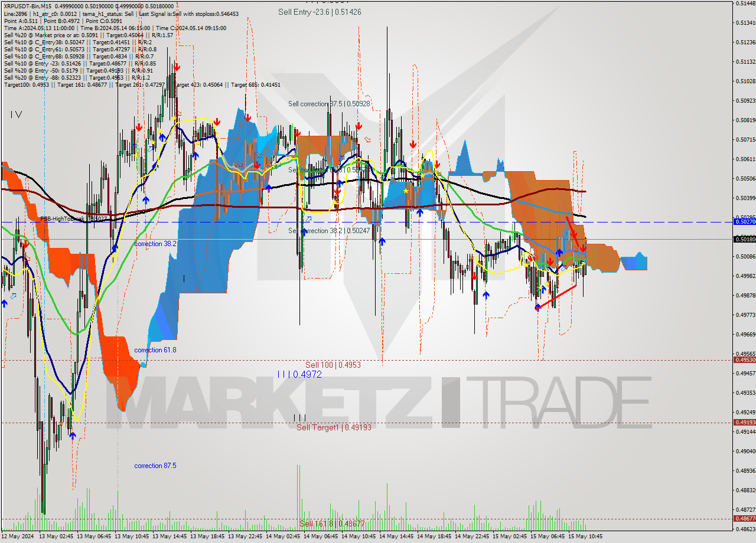Click the Time A:2024.05.13 11:00:00 line
756x543 pixels.
pyautogui.click(x=115, y=27)
